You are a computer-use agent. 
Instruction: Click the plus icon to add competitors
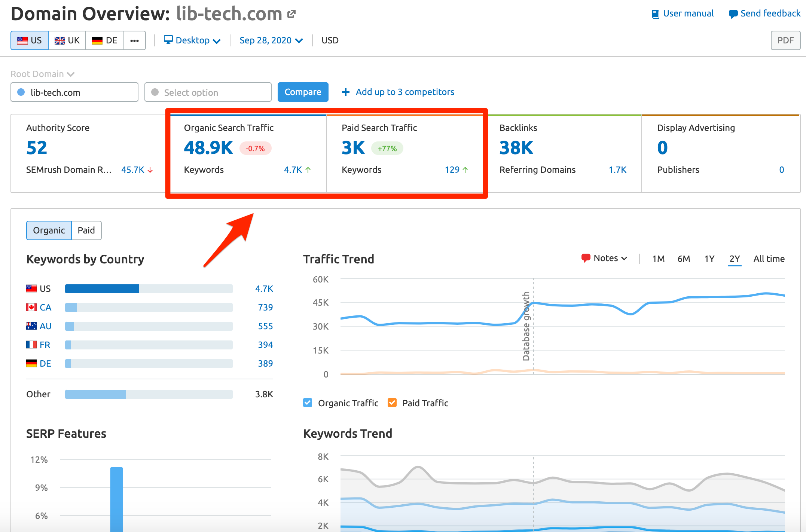click(x=346, y=92)
